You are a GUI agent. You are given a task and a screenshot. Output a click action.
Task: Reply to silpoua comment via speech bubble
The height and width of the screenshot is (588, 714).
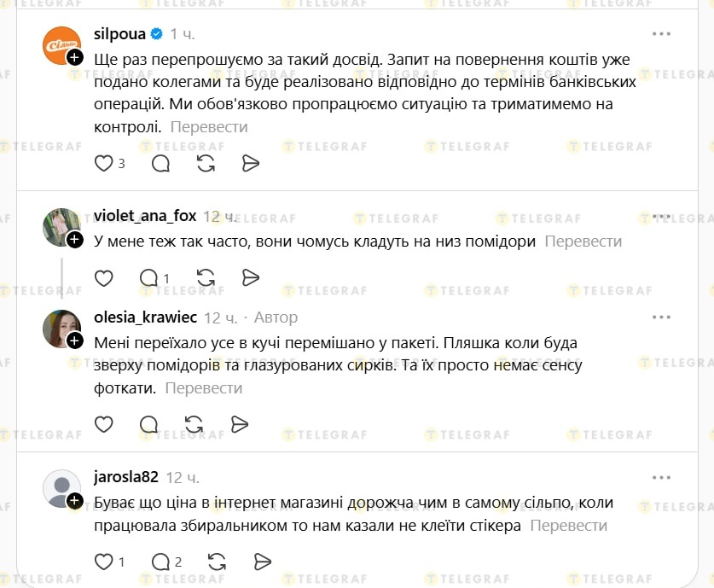coord(160,163)
